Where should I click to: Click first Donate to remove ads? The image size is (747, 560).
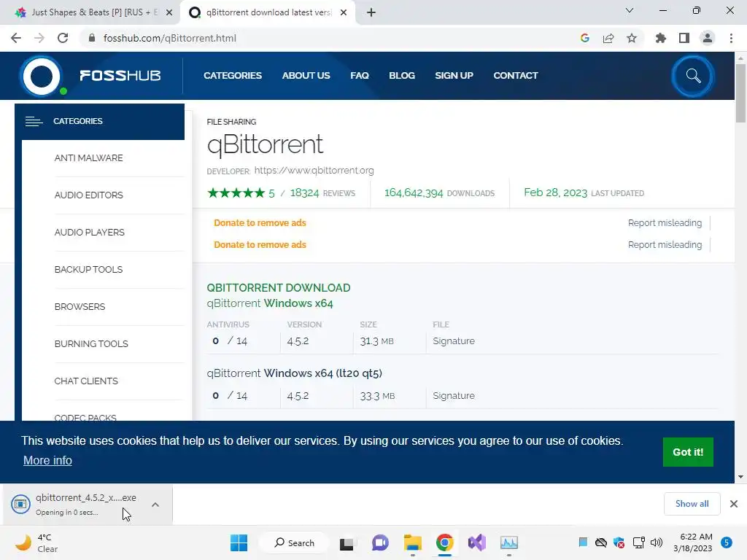click(260, 222)
